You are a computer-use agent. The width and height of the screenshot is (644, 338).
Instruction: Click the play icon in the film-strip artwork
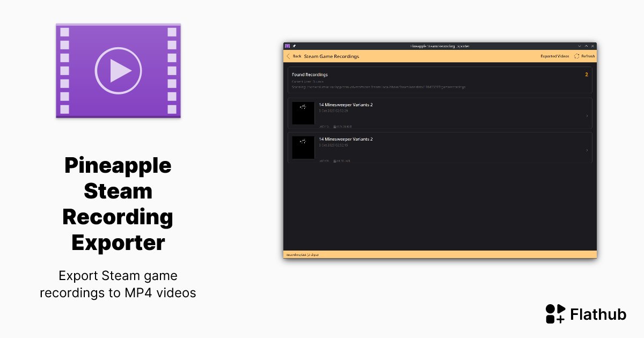click(118, 70)
